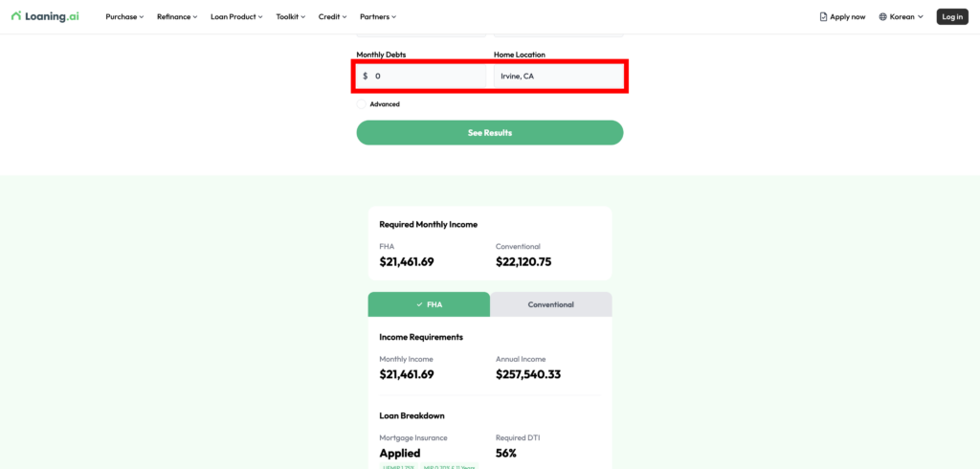The width and height of the screenshot is (980, 469).
Task: Switch to the Conventional tab
Action: point(551,304)
